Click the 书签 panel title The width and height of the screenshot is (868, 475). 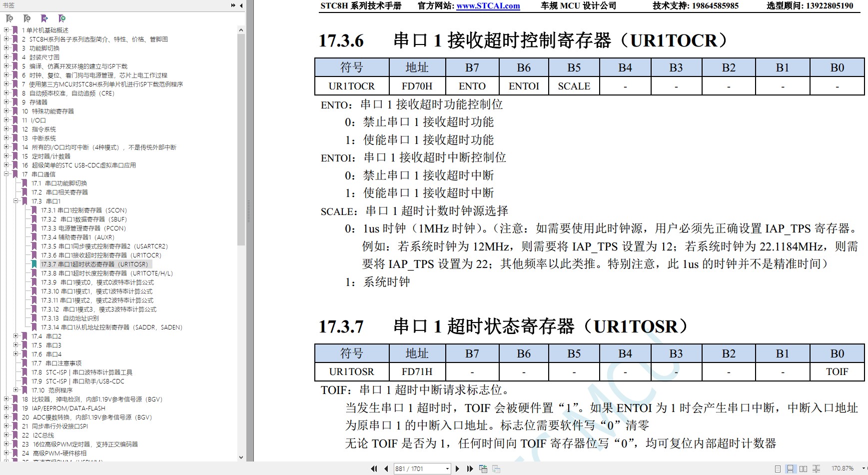[x=8, y=5]
